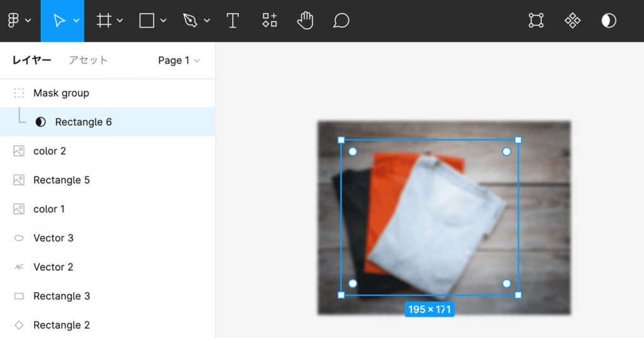Screen dimensions: 644x338
Task: Select the Text tool
Action: point(233,21)
